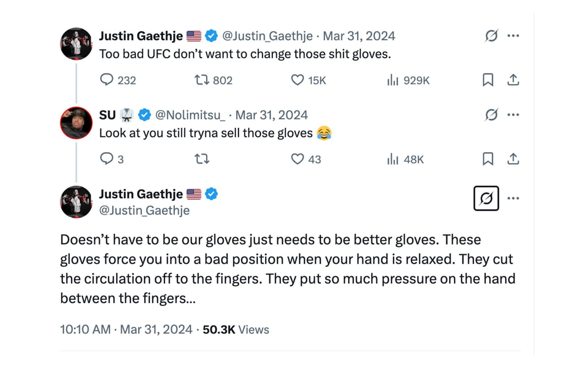588x368 pixels.
Task: Open the more options menu on SU's tweet
Action: (x=513, y=115)
